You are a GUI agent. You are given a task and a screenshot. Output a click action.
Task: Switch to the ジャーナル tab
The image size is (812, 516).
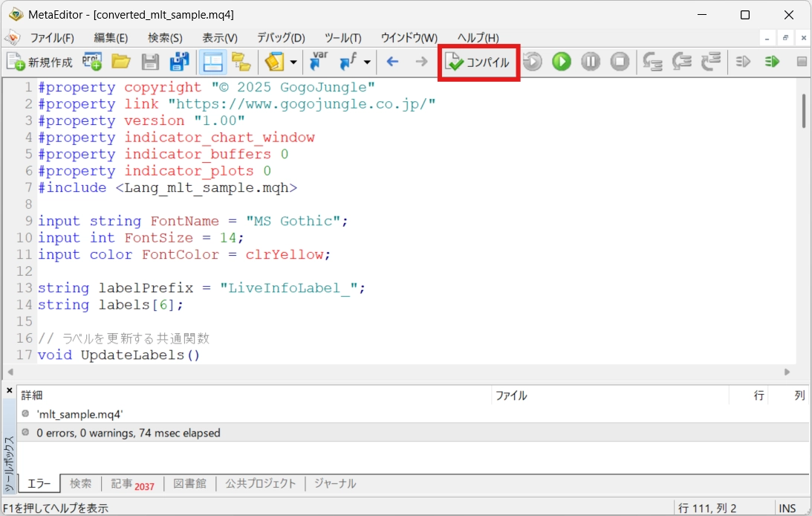[334, 483]
